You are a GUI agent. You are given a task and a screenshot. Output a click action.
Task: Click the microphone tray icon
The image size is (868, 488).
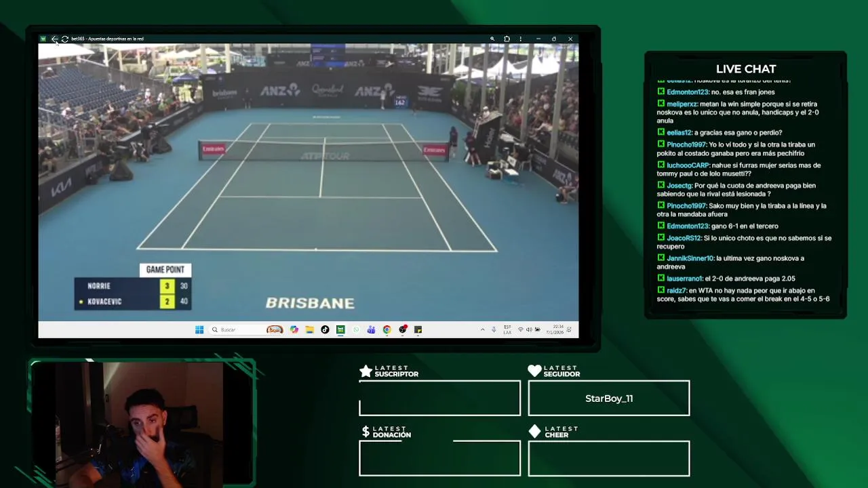(494, 329)
